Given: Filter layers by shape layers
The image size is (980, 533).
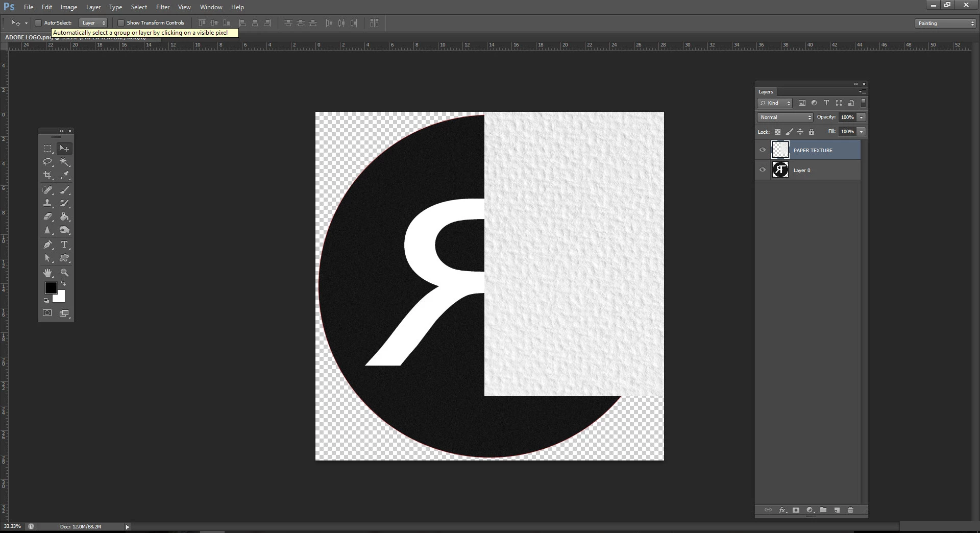Looking at the screenshot, I should pyautogui.click(x=839, y=103).
